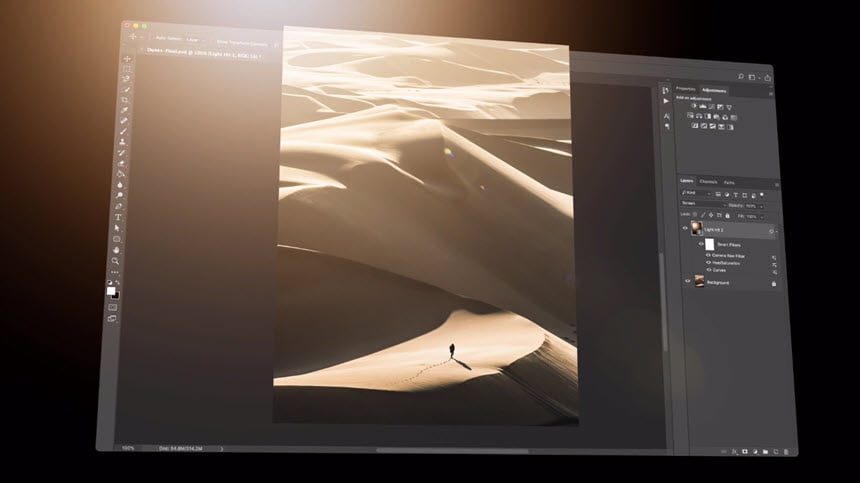Select the Lasso tool

[127, 78]
